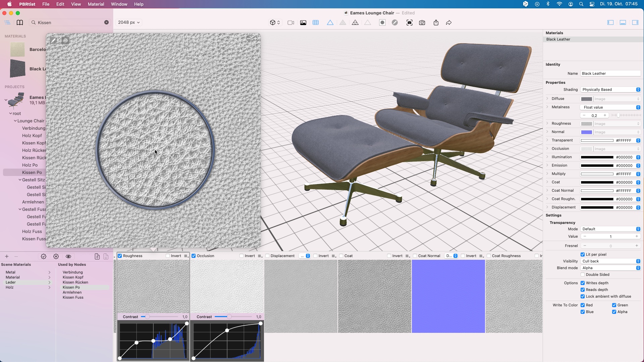Enable the Double Sided checkbox
Screen dimensions: 644x362
pyautogui.click(x=583, y=275)
